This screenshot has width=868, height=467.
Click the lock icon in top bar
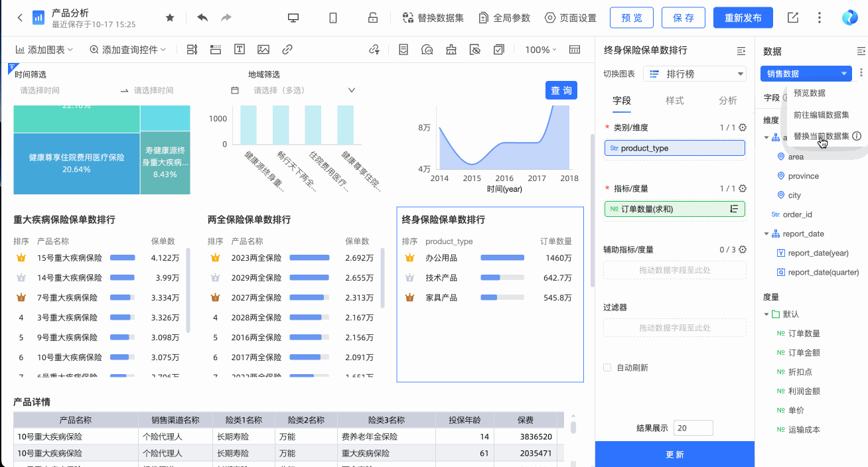point(373,18)
